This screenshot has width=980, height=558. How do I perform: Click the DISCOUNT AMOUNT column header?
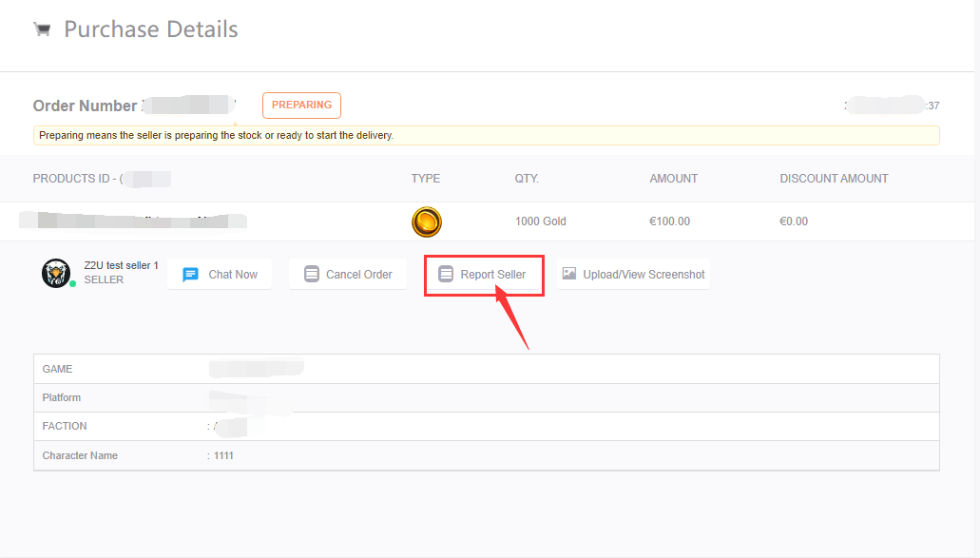[x=834, y=179]
